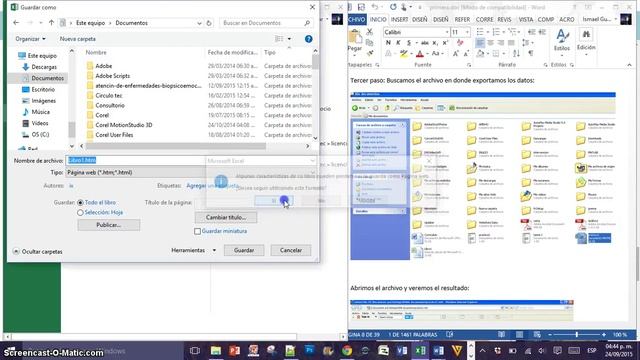The image size is (640, 360).
Task: Open the Organizar dropdown menu
Action: click(x=30, y=39)
